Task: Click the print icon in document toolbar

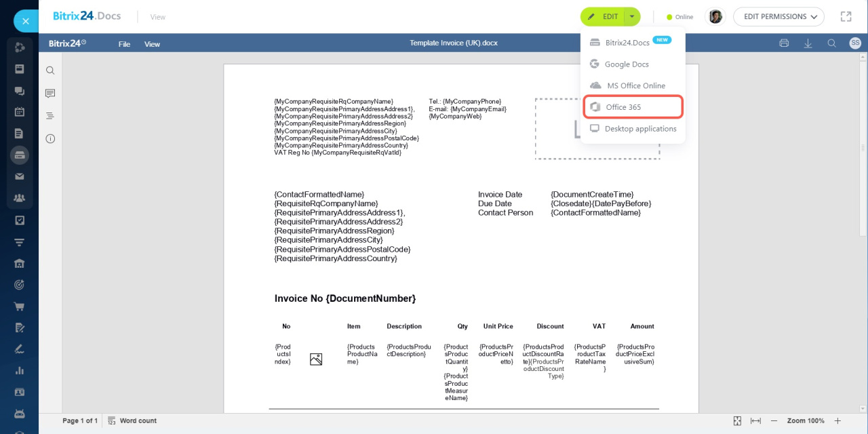Action: click(784, 43)
